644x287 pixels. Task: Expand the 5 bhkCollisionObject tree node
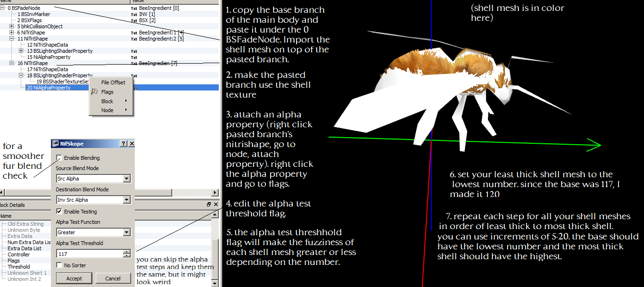click(12, 27)
